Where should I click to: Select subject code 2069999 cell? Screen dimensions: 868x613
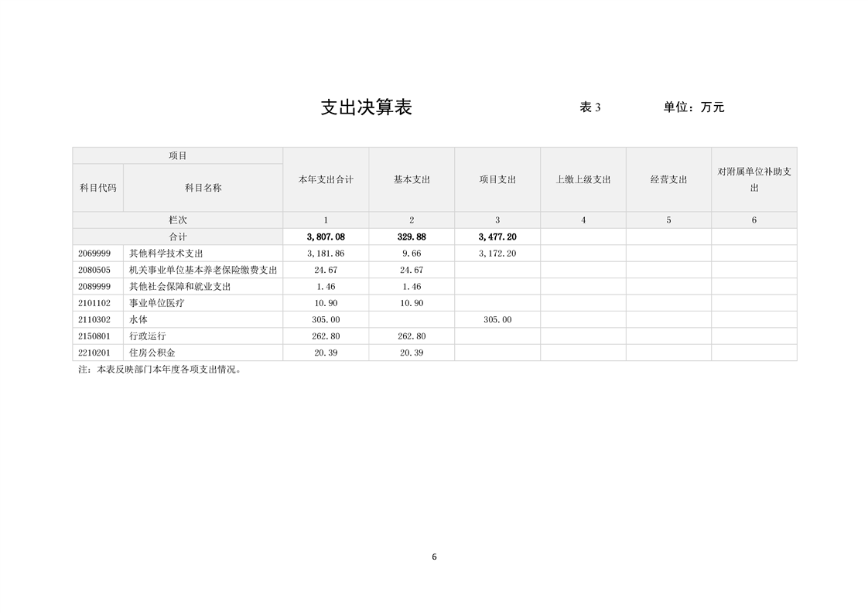(x=94, y=254)
